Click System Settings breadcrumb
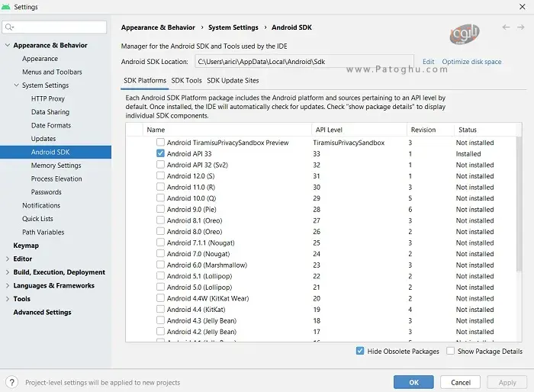The height and width of the screenshot is (392, 534). tap(233, 27)
